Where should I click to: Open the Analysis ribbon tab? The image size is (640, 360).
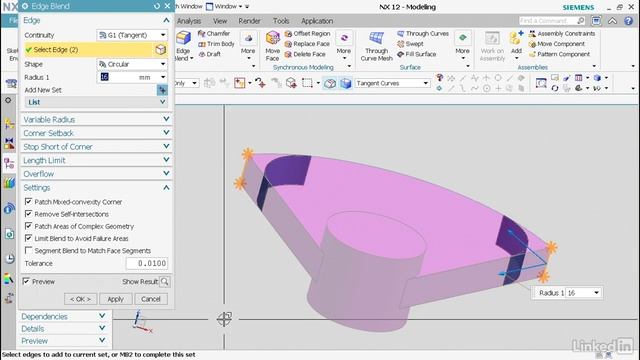coord(189,21)
